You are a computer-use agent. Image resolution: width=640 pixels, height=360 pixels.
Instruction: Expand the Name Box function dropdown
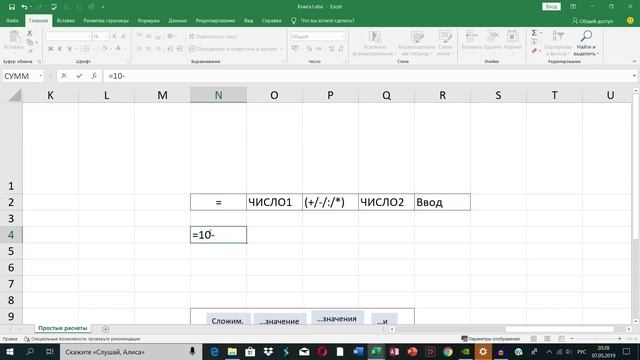point(41,76)
